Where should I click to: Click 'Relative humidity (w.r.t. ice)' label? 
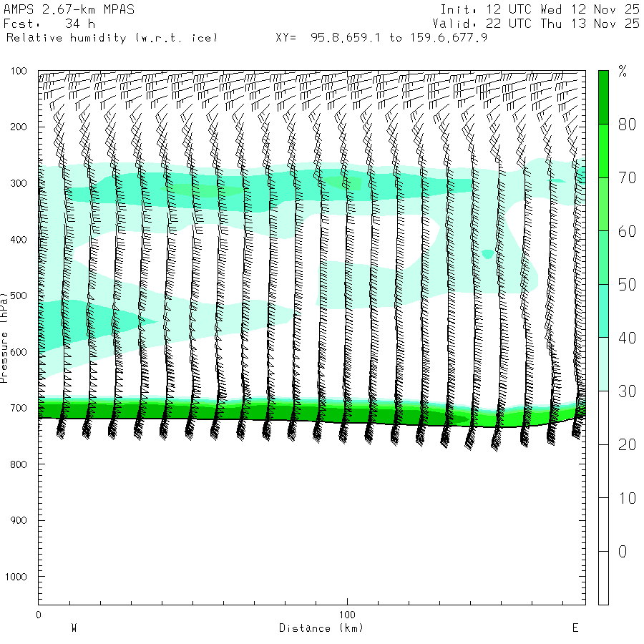[x=112, y=38]
